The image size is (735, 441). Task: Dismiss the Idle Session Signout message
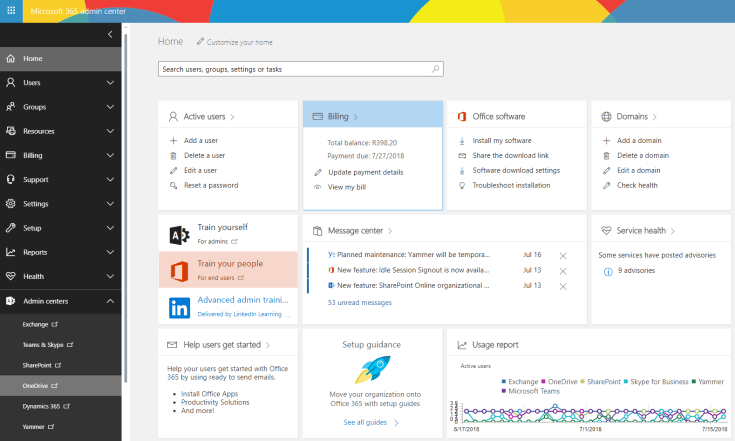point(563,270)
